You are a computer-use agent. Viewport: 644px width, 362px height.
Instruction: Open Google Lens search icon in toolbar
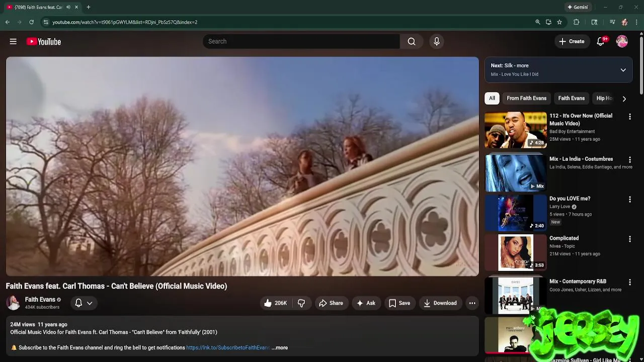coord(594,22)
